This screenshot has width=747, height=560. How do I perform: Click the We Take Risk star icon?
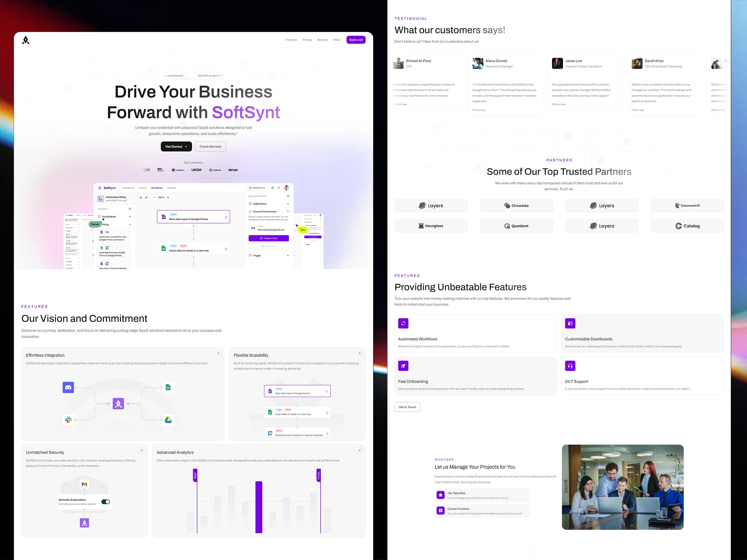[x=440, y=495]
